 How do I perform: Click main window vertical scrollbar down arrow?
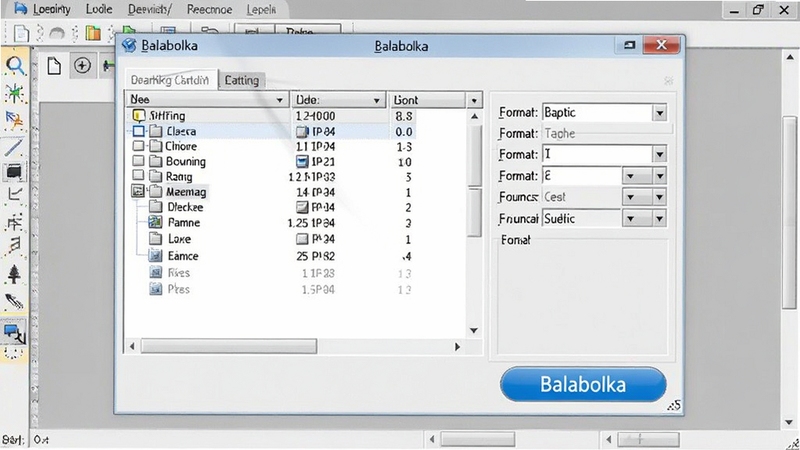point(790,423)
